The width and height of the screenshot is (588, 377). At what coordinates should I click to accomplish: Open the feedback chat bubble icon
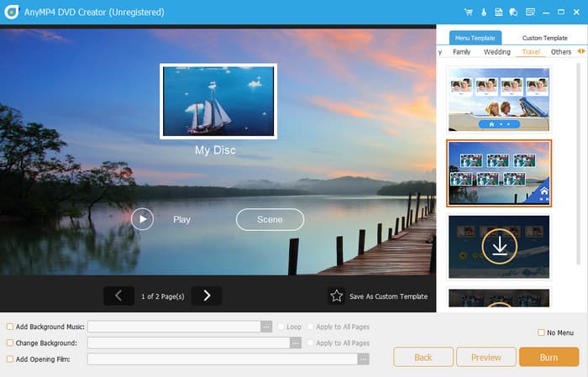pos(512,13)
